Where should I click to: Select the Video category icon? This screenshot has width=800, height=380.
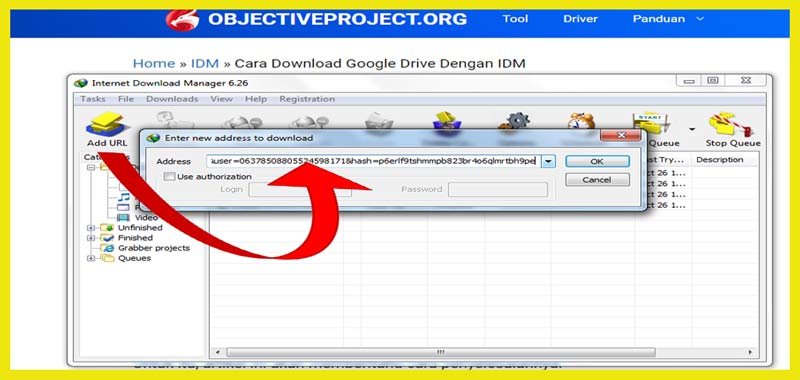[123, 217]
